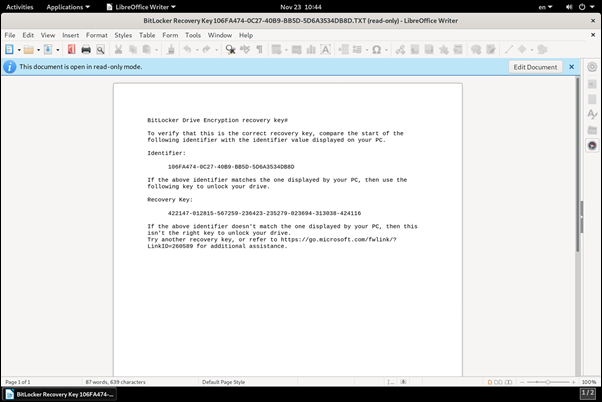Expand the Open recent documents arrow
Image resolution: width=602 pixels, height=402 pixels.
[x=38, y=50]
